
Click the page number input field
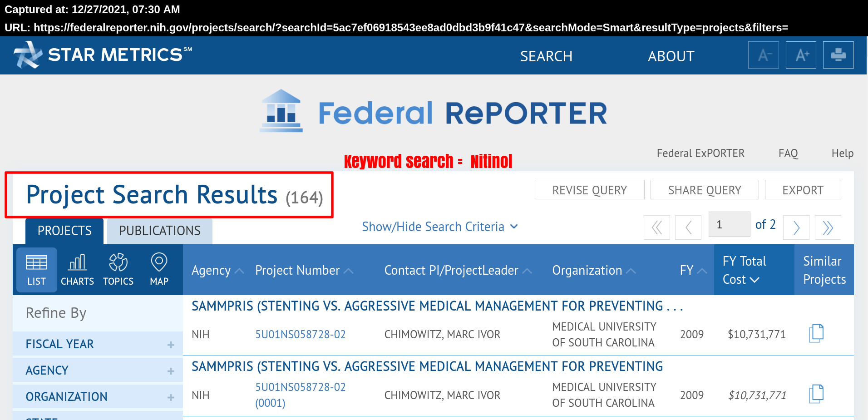(730, 224)
